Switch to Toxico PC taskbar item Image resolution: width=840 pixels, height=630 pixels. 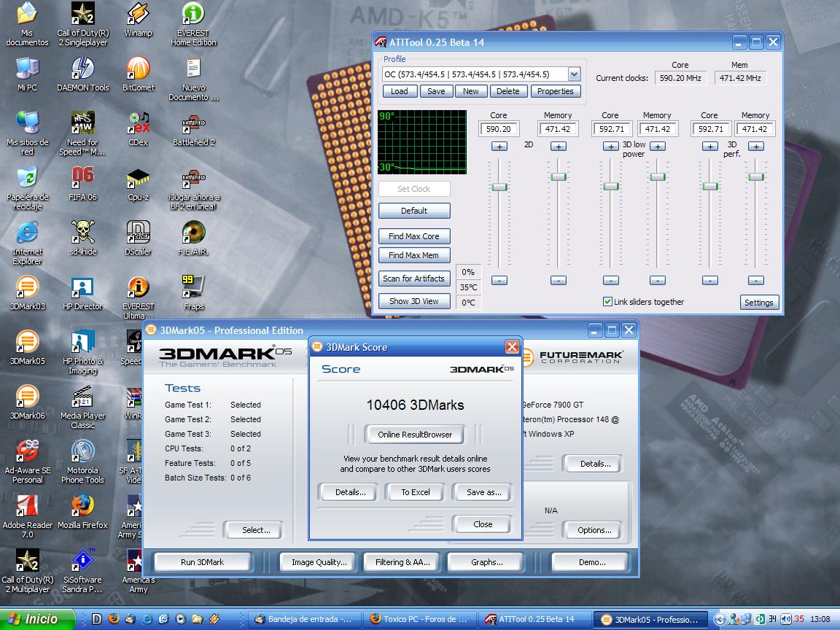click(419, 619)
